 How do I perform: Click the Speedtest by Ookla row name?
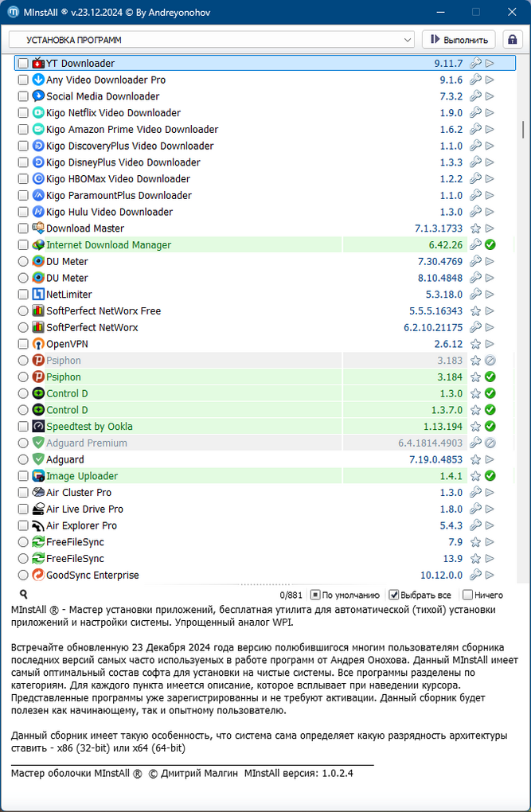(x=90, y=427)
